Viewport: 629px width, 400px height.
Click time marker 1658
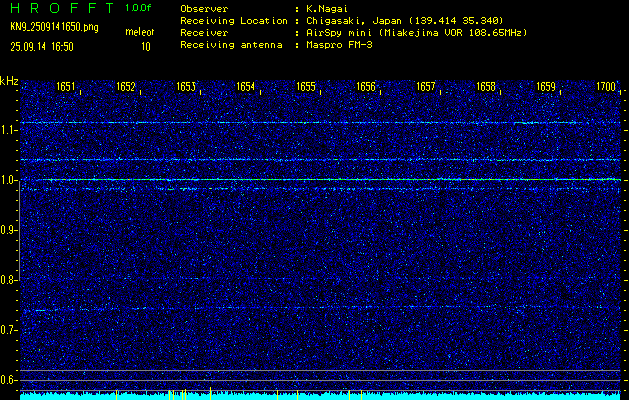pos(486,86)
